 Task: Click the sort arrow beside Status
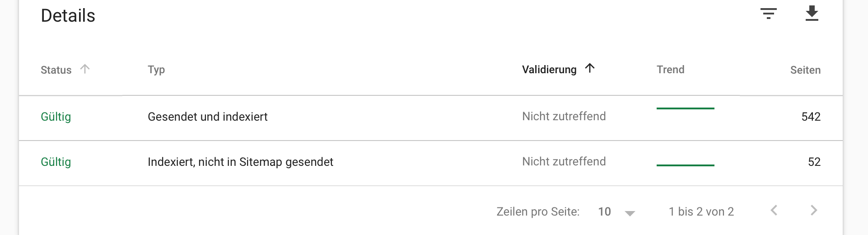click(85, 69)
